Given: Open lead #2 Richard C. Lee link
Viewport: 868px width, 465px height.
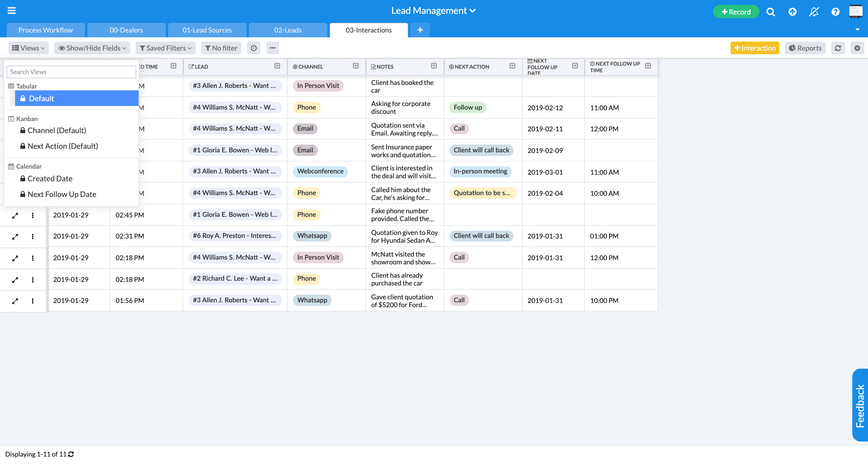Looking at the screenshot, I should (234, 279).
